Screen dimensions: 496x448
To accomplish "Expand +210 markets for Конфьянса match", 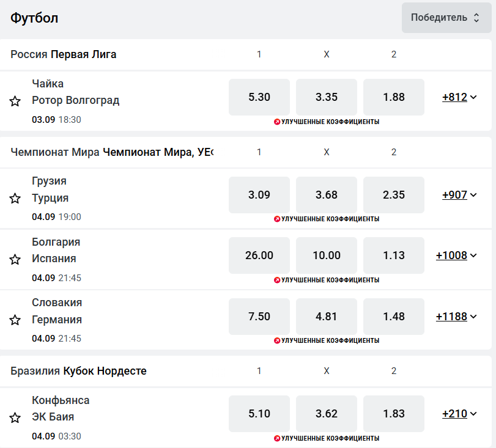I will coord(459,414).
